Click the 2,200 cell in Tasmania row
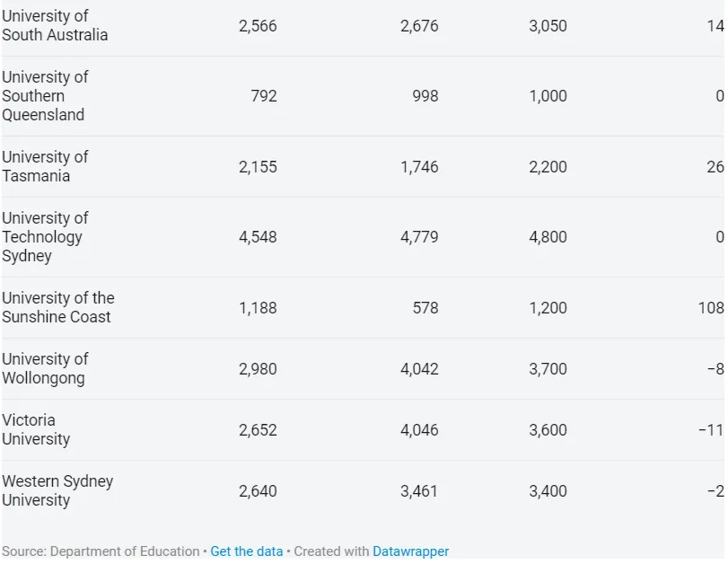728x564 pixels. click(x=548, y=167)
